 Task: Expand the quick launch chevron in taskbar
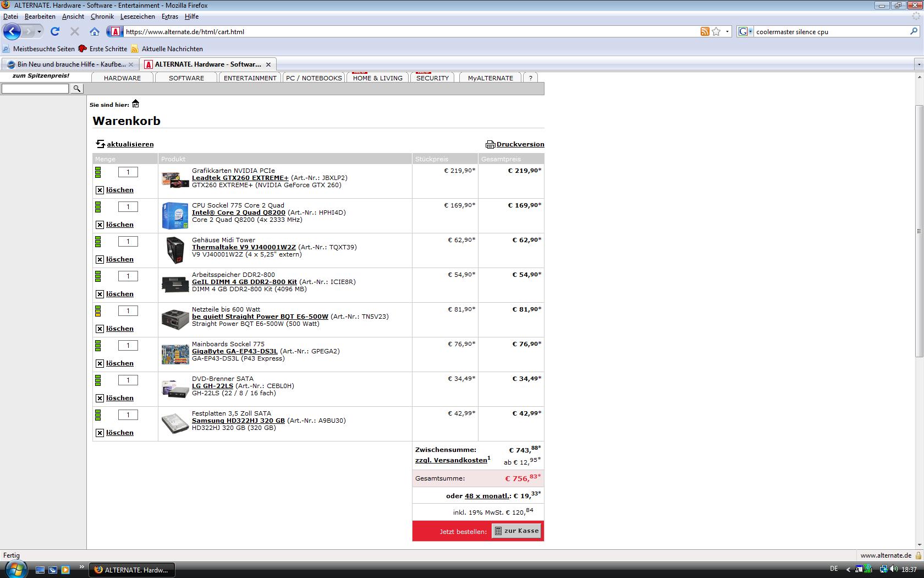81,566
